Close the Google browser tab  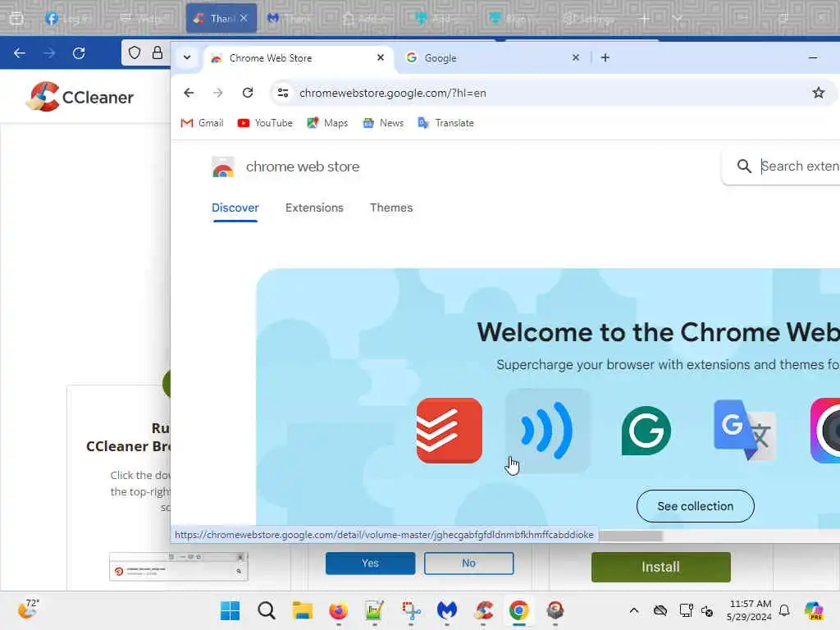(x=575, y=57)
